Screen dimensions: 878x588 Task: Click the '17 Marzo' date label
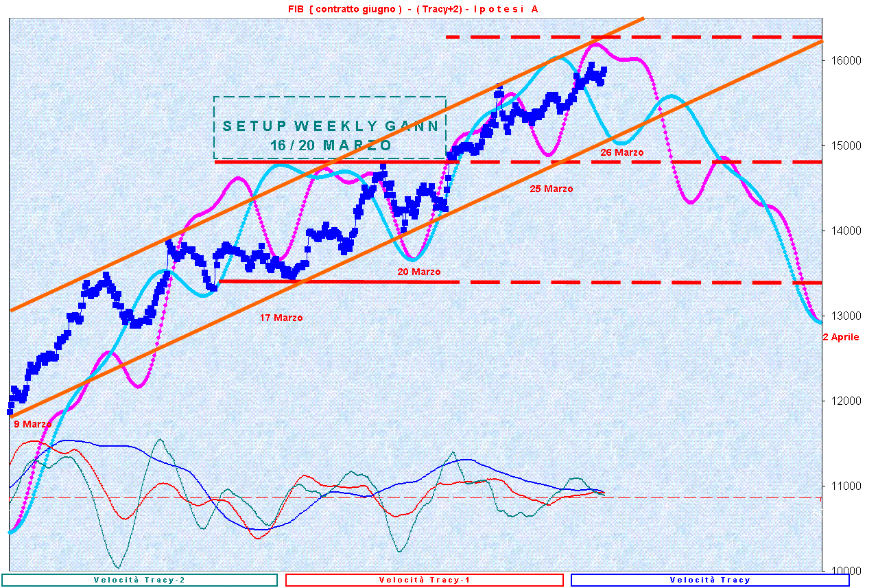click(281, 318)
